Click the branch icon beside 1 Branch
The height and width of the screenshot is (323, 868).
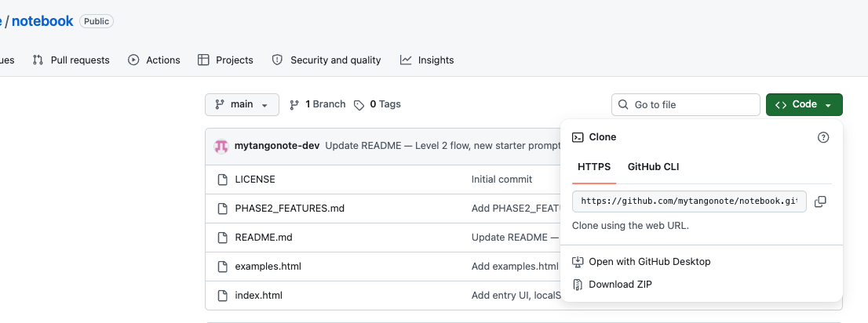[294, 104]
